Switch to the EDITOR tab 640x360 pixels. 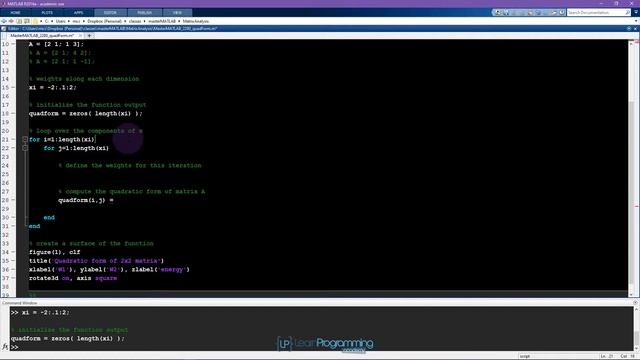(x=110, y=13)
